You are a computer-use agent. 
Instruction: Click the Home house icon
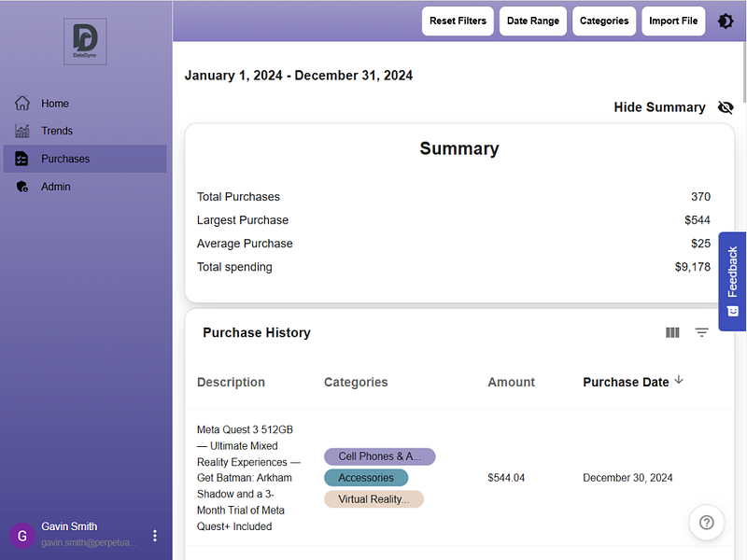21,104
